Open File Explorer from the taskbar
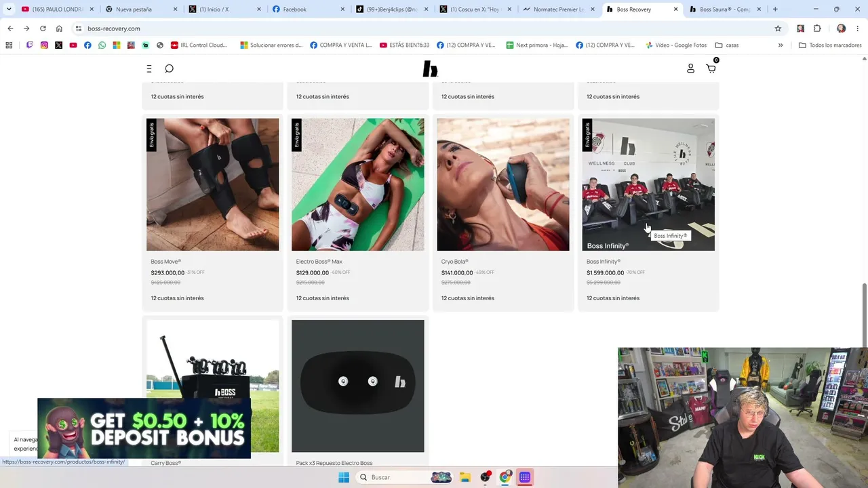Screen dimensions: 868x488 (465, 477)
